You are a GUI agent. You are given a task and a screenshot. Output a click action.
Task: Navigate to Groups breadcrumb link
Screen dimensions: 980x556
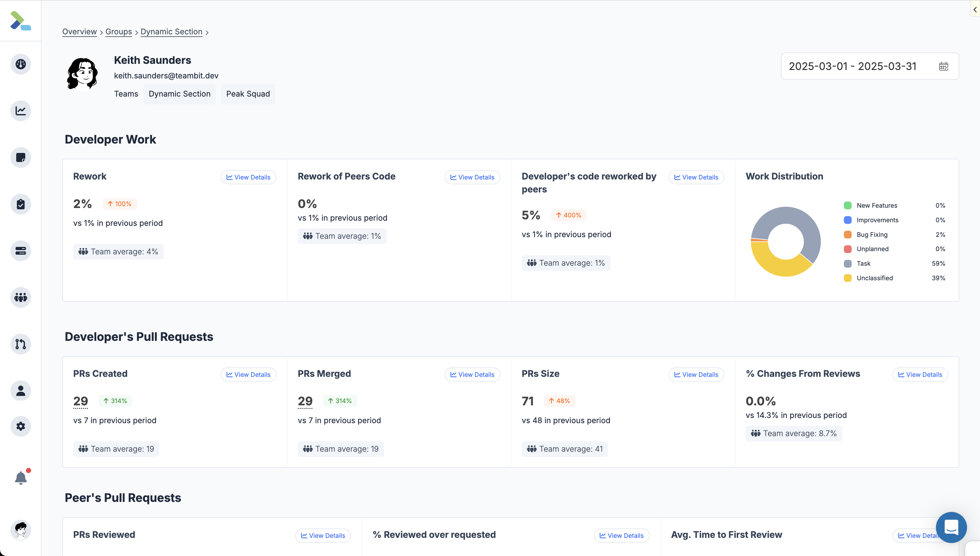point(118,32)
